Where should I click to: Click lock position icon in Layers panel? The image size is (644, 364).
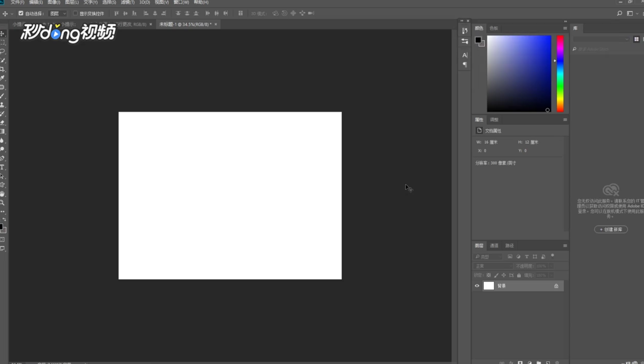click(504, 275)
